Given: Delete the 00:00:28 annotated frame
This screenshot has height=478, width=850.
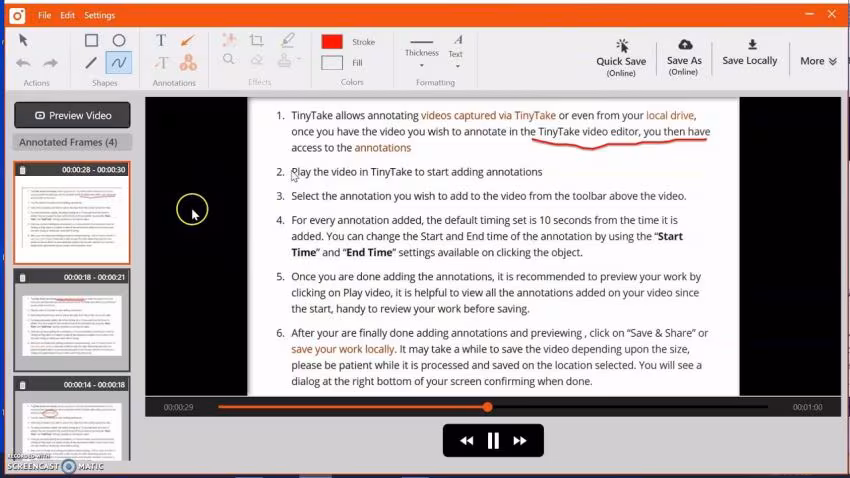Looking at the screenshot, I should (x=23, y=170).
